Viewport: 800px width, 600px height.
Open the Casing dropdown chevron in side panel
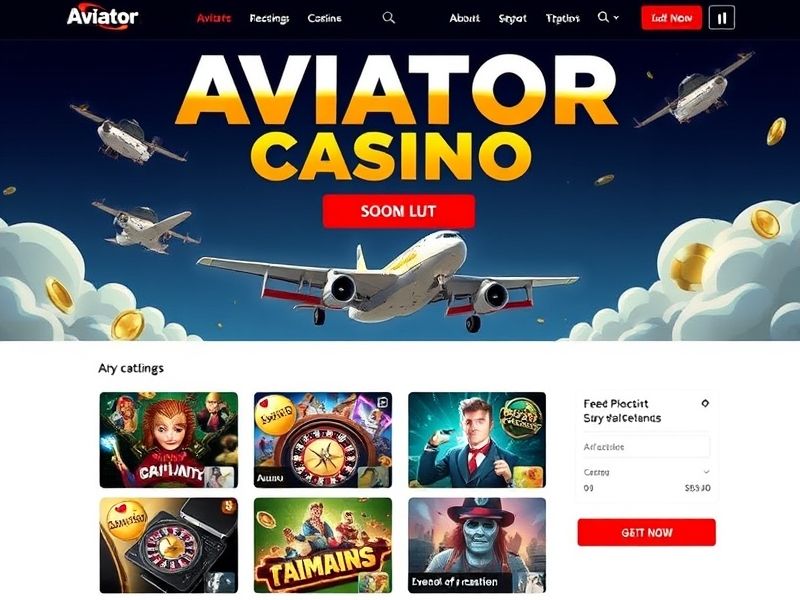(x=707, y=472)
